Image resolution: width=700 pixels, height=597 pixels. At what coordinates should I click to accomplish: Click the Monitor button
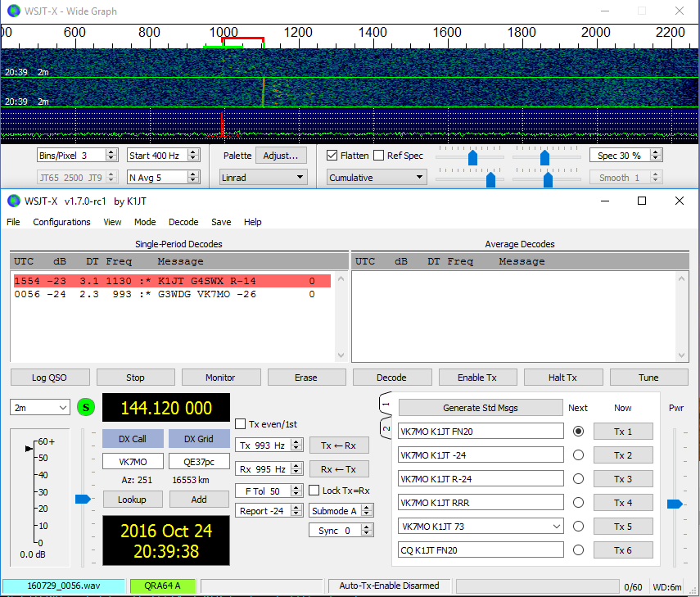[x=220, y=378]
